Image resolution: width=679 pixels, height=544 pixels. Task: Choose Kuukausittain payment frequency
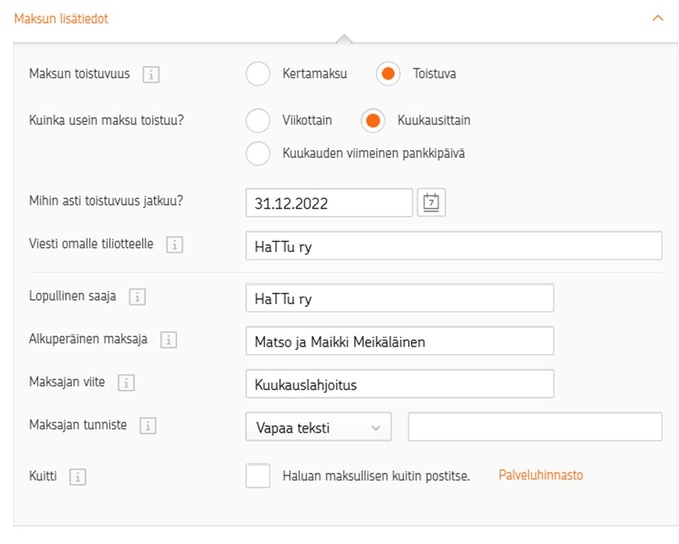(x=373, y=120)
